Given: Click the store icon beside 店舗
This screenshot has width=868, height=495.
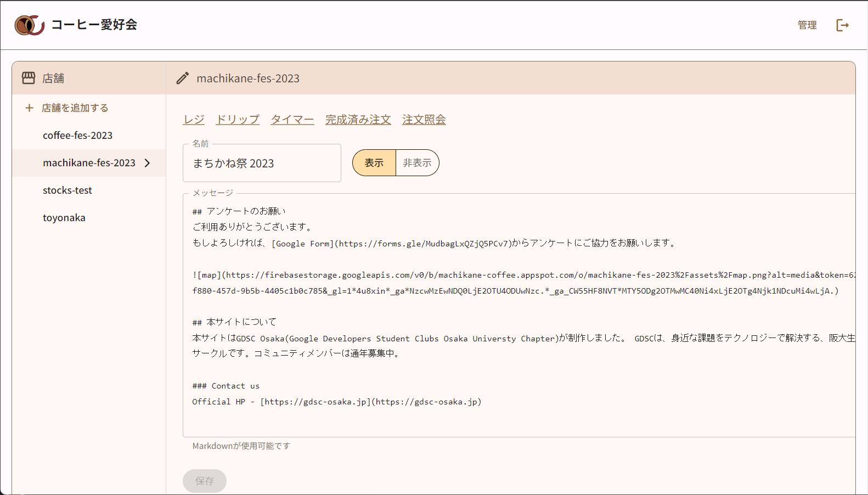Looking at the screenshot, I should click(29, 78).
